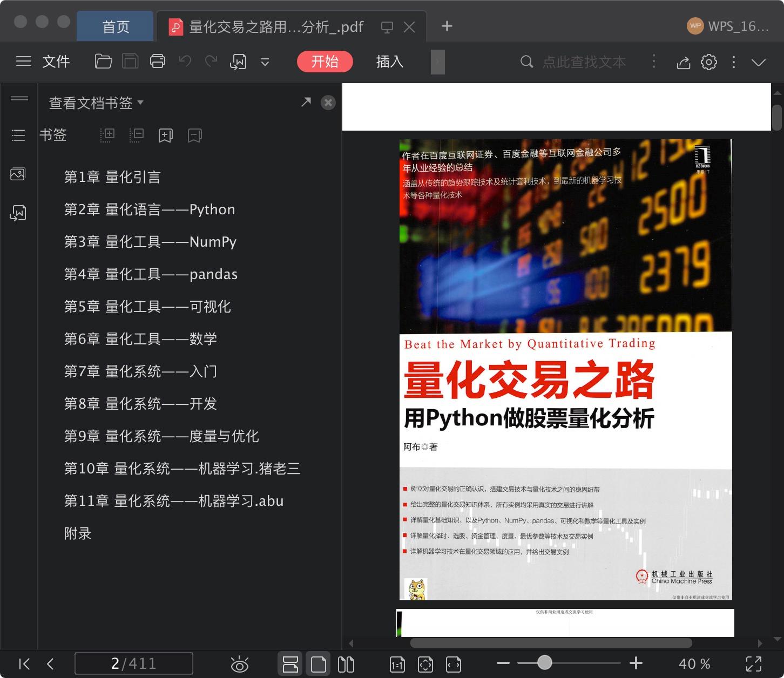Open the settings gear

coord(709,62)
